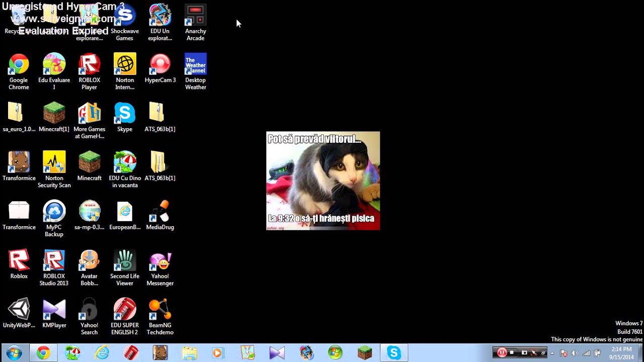
Task: Select the blank white Transformice file icon
Action: click(x=19, y=215)
